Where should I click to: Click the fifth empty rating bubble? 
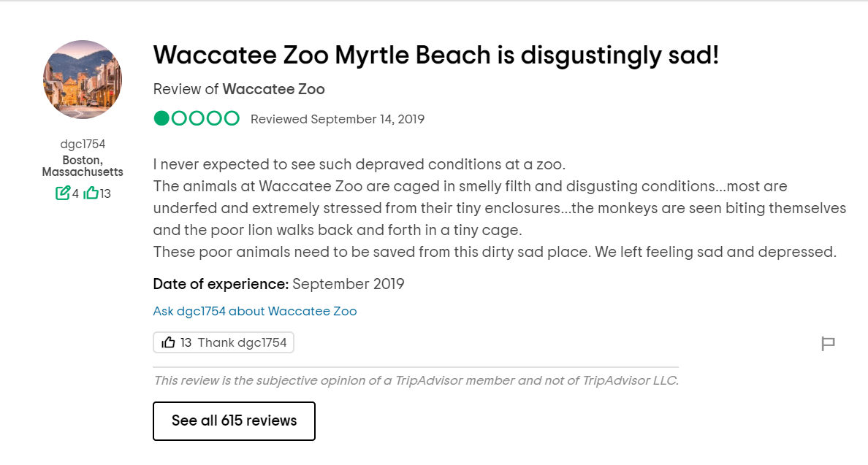click(232, 118)
